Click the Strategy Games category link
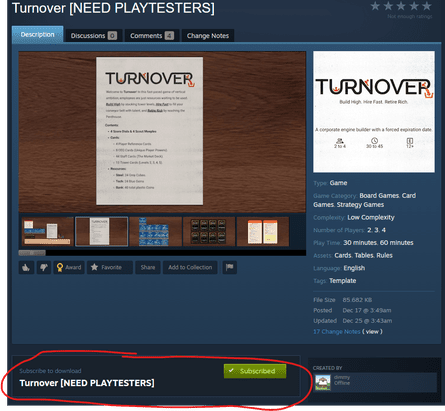The image size is (445, 411). tap(360, 205)
